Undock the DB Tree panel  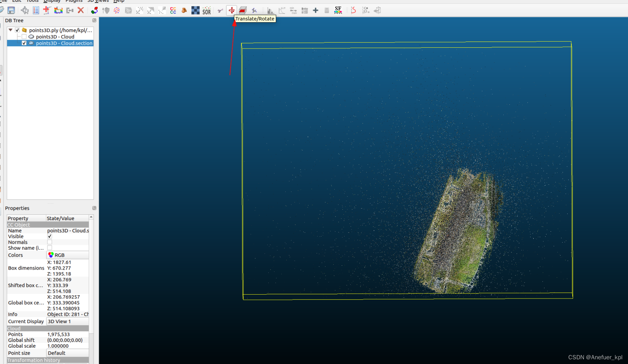pos(94,21)
